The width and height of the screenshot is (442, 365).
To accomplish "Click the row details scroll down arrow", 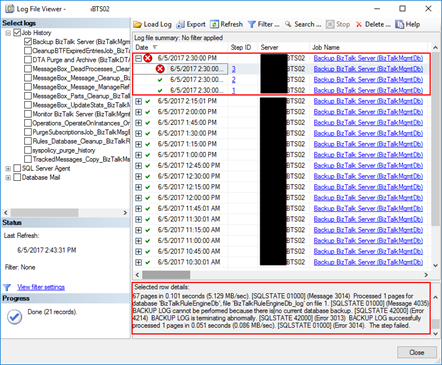I will 435,333.
